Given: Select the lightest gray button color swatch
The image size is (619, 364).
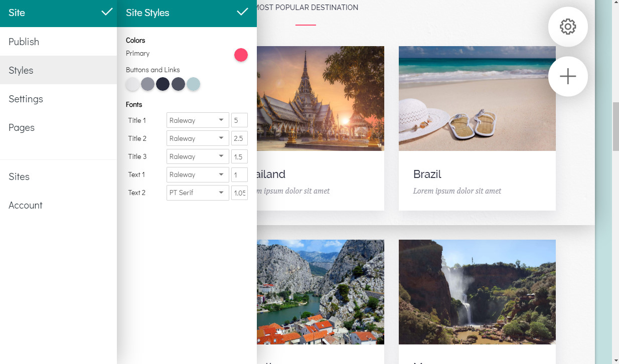Looking at the screenshot, I should point(132,84).
